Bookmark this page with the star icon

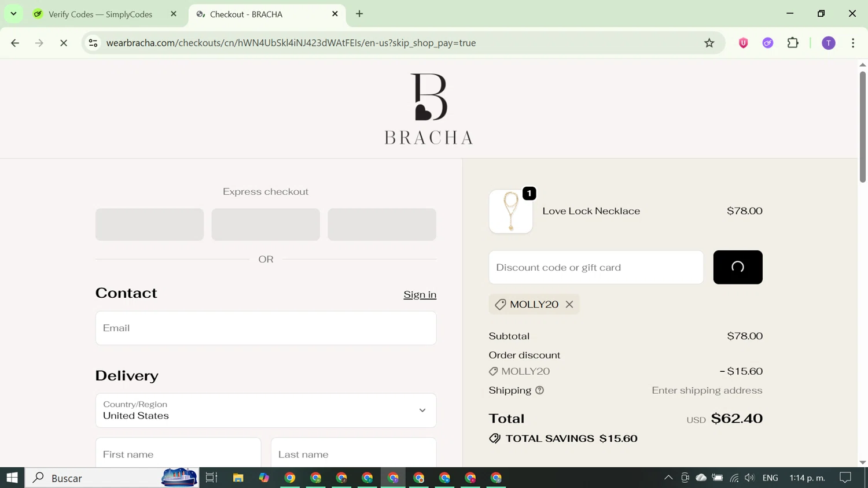click(709, 43)
